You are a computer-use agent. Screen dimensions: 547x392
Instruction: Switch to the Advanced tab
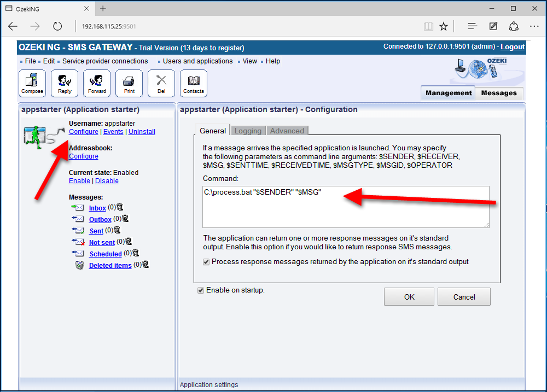click(x=287, y=131)
